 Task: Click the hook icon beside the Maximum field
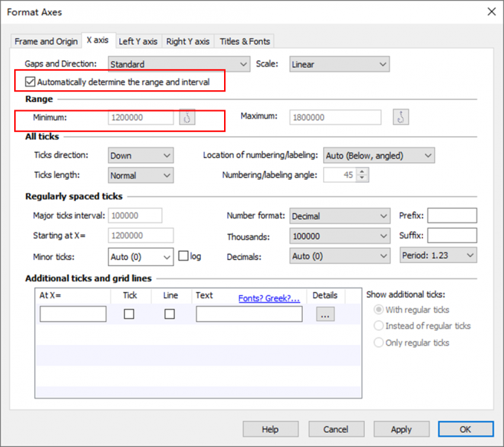tap(401, 117)
